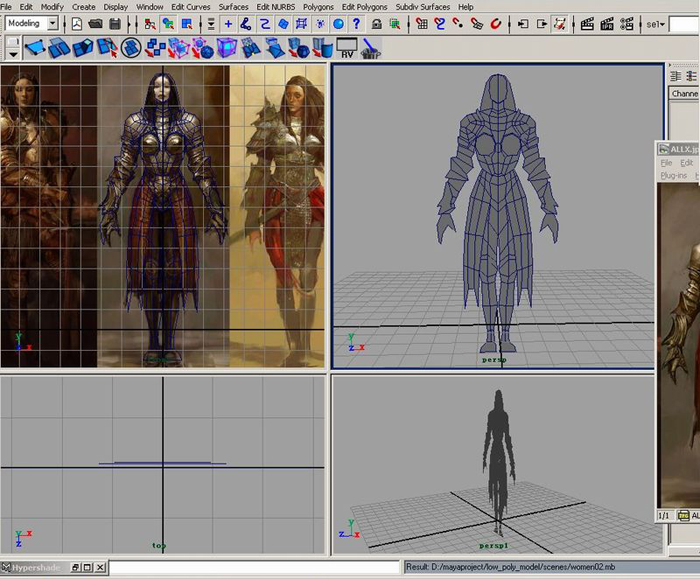Click the paint bucket shelf icon
This screenshot has height=579, width=700.
click(371, 48)
